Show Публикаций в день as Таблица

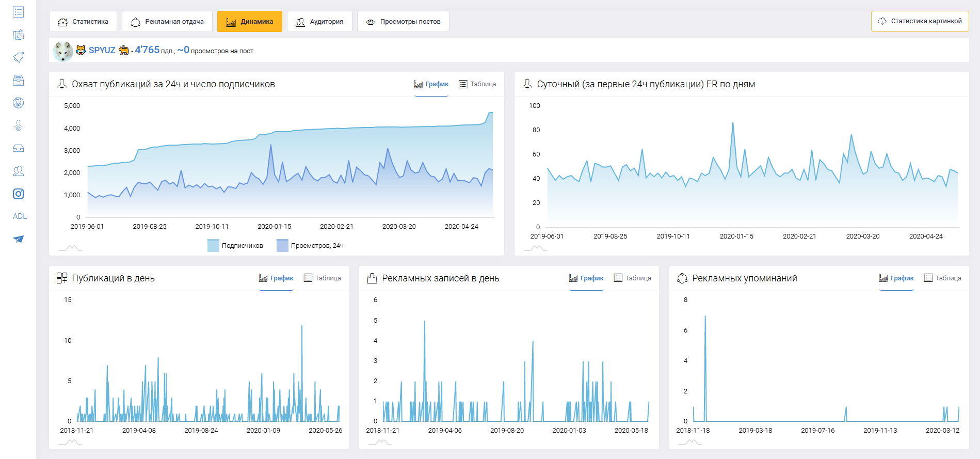coord(323,278)
